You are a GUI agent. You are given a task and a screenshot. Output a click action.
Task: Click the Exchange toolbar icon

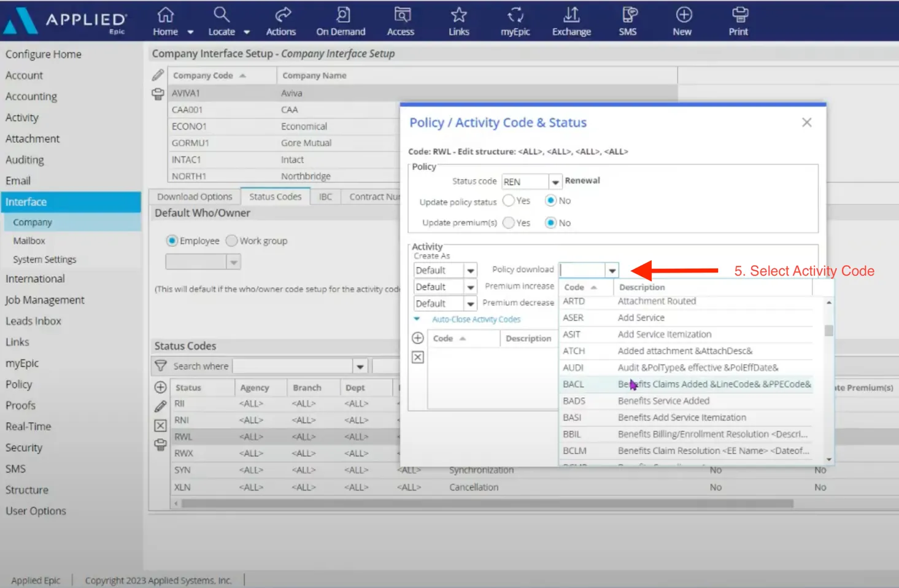(571, 21)
